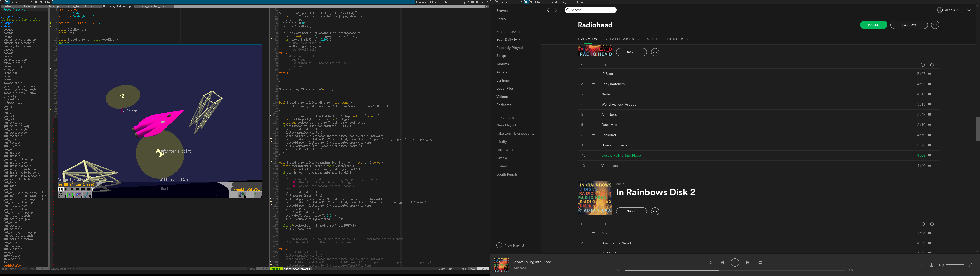Viewport: 980px width, 276px height.
Task: Click the green PAUSE button
Action: click(874, 25)
